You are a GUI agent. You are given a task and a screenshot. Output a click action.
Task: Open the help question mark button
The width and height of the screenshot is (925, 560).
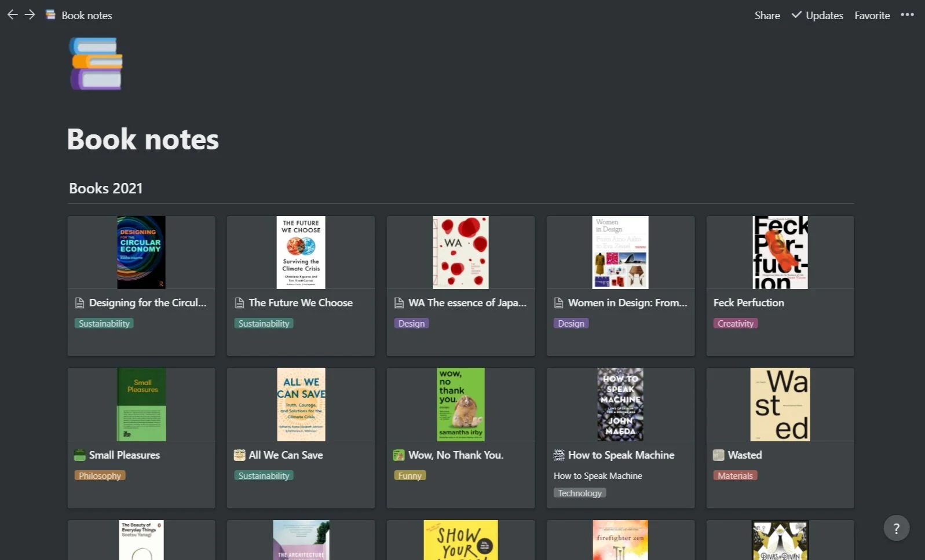[x=896, y=528]
